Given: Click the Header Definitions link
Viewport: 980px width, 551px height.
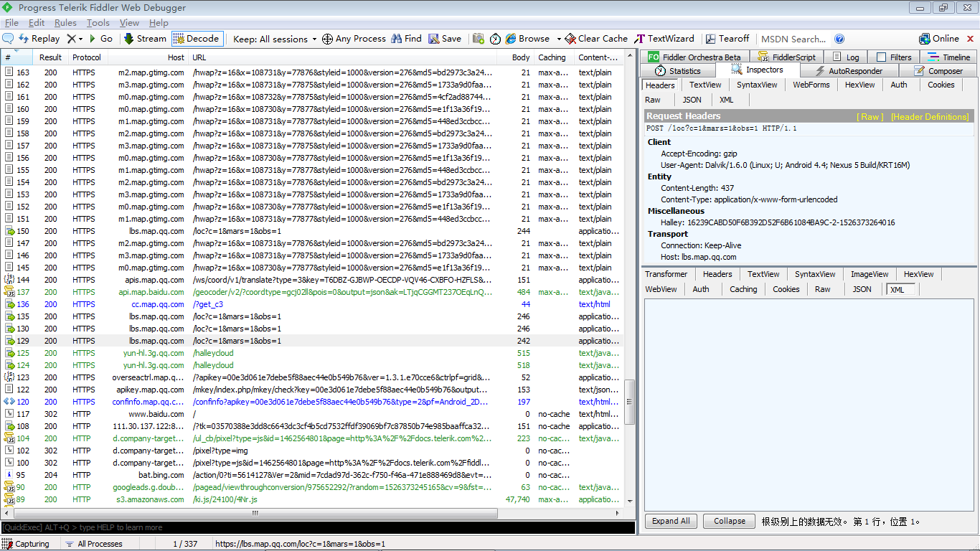Looking at the screenshot, I should pyautogui.click(x=929, y=116).
